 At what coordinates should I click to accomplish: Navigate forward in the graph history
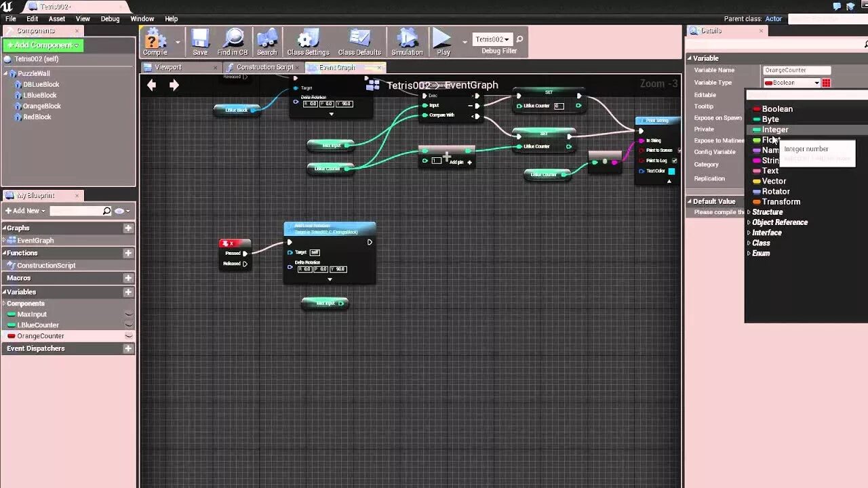click(174, 85)
